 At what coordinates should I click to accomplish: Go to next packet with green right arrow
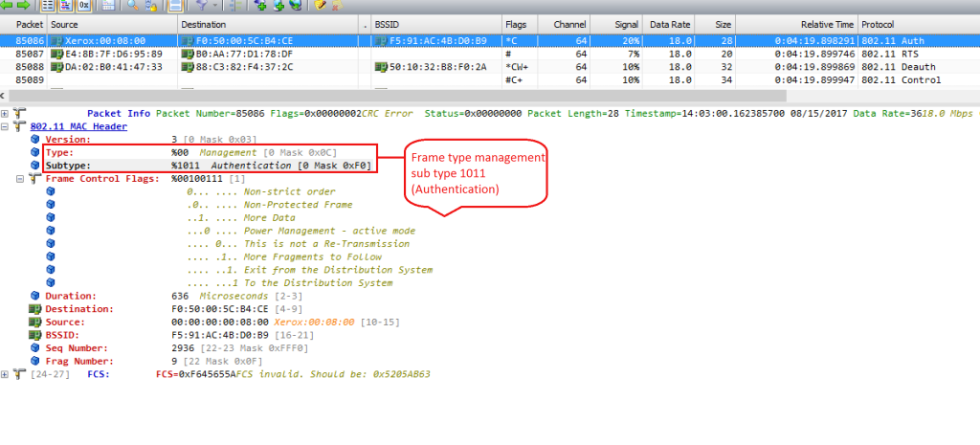click(23, 5)
